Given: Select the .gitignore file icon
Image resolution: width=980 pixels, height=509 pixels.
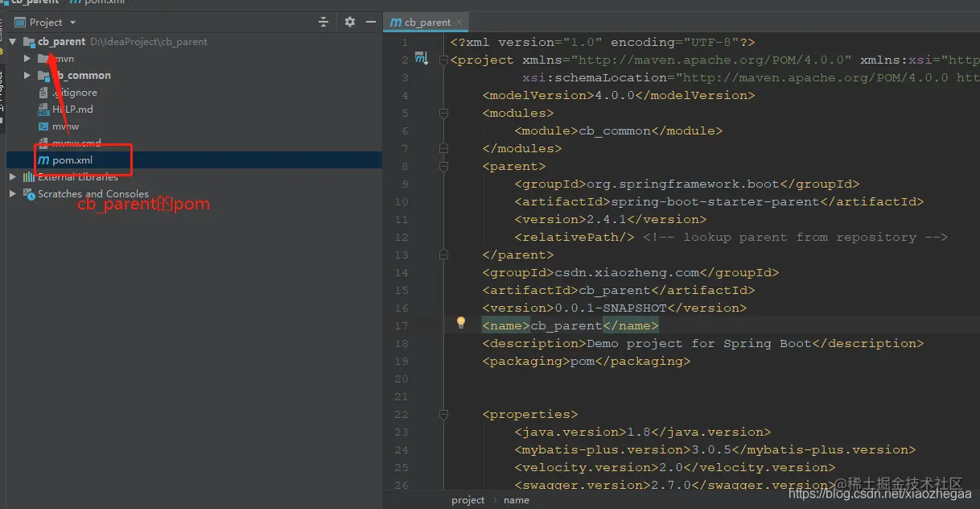Looking at the screenshot, I should point(44,93).
